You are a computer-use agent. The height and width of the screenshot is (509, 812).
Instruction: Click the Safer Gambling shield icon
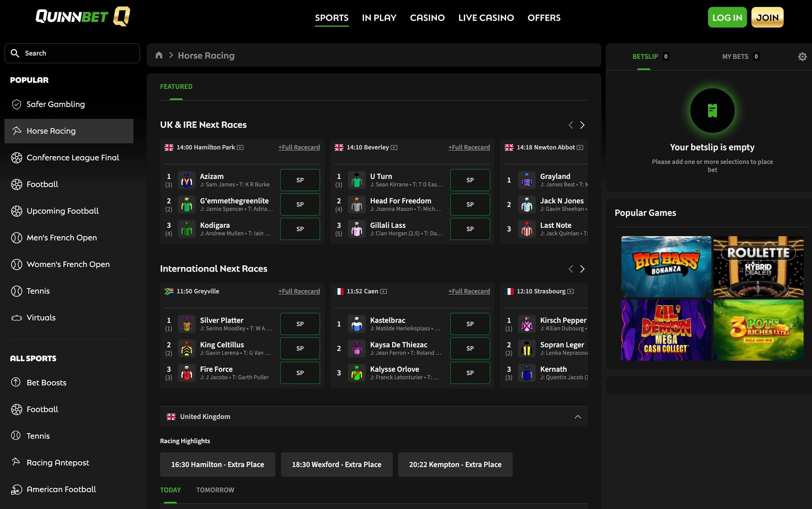pyautogui.click(x=16, y=104)
